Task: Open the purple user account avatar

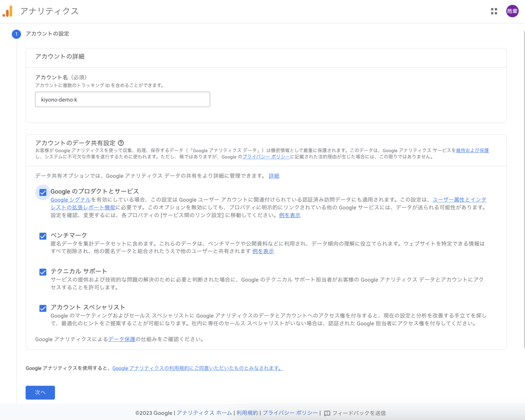Action: click(512, 11)
